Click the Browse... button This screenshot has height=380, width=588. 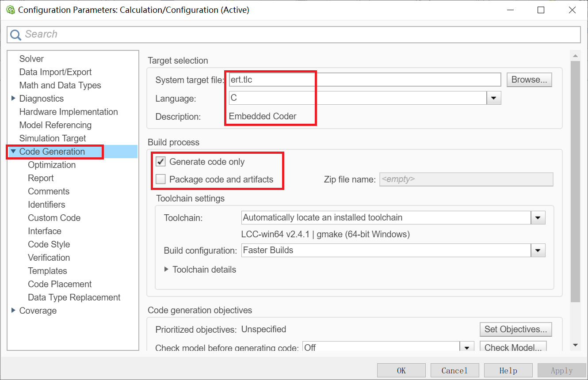pos(529,80)
